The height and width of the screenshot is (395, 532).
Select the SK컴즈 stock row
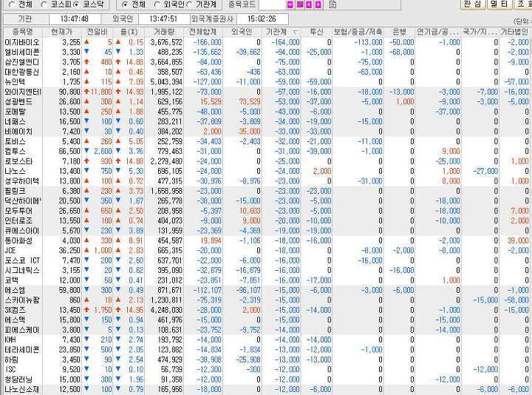coord(266,310)
